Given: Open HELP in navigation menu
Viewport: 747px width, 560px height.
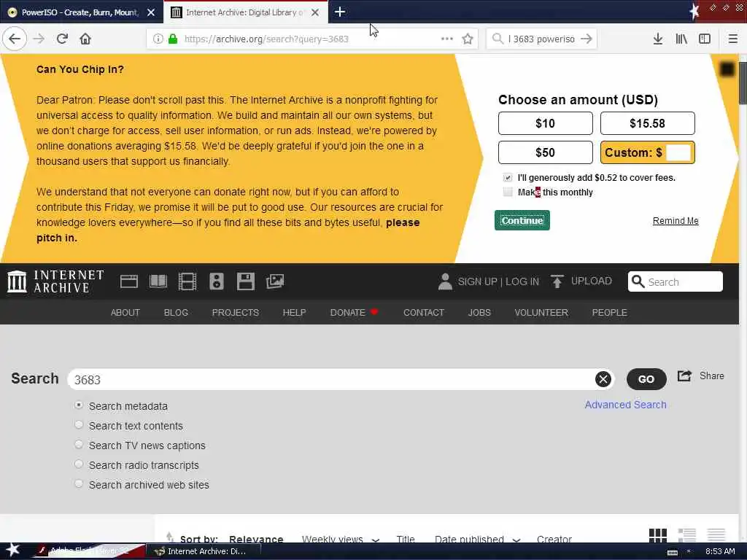Looking at the screenshot, I should click(294, 313).
